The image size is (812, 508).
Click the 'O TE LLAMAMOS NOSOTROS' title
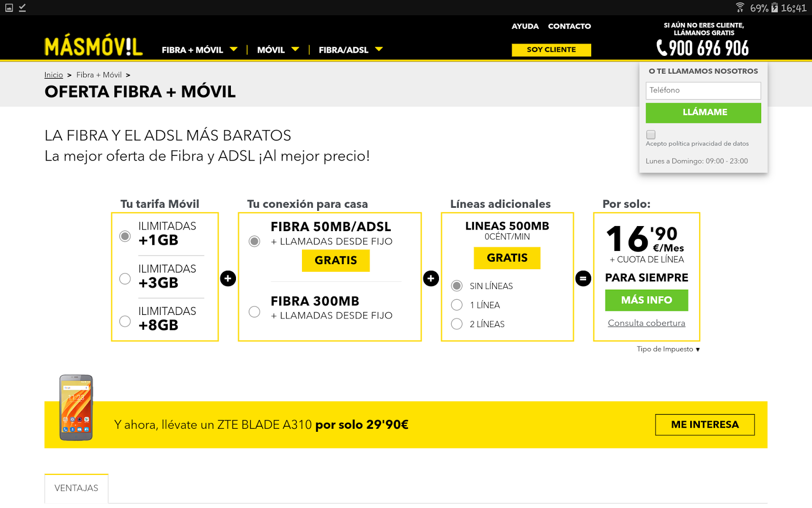click(x=703, y=71)
